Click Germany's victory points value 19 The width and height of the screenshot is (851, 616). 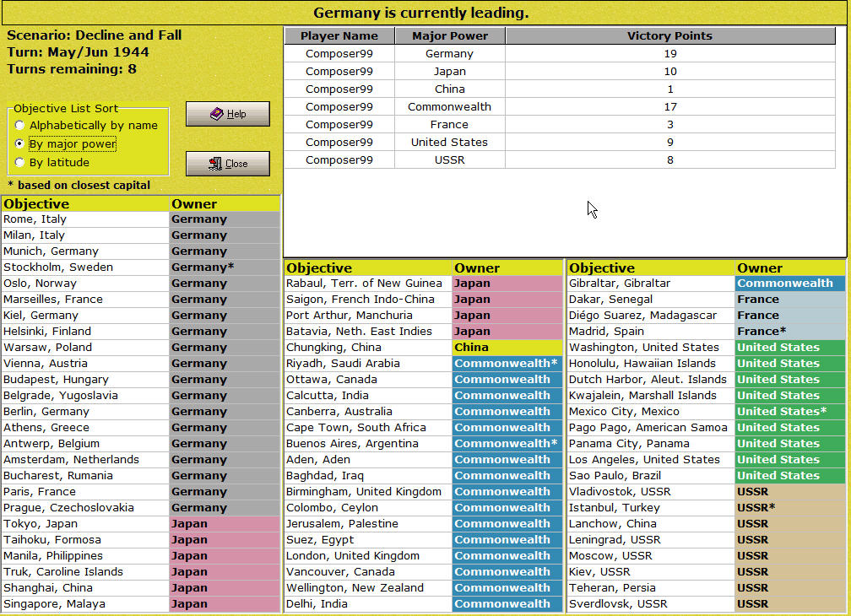click(x=670, y=54)
